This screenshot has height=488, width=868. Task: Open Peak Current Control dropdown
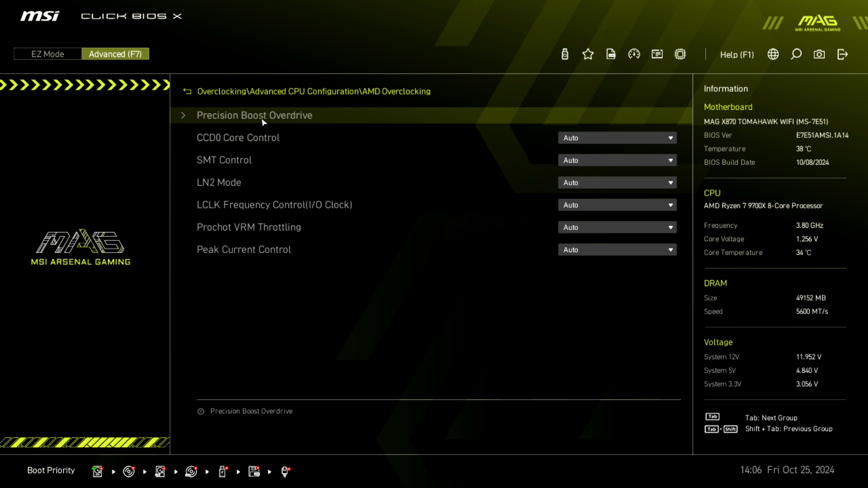(617, 250)
